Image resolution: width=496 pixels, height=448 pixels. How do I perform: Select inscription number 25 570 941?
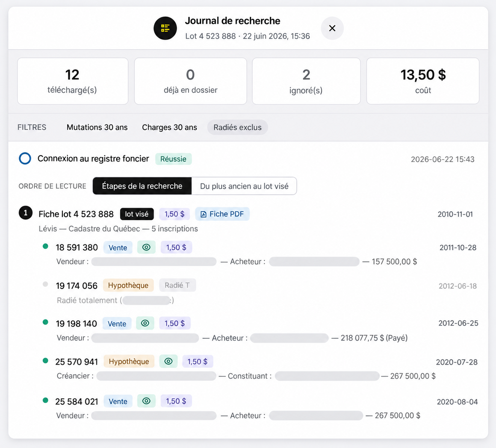[x=77, y=362]
